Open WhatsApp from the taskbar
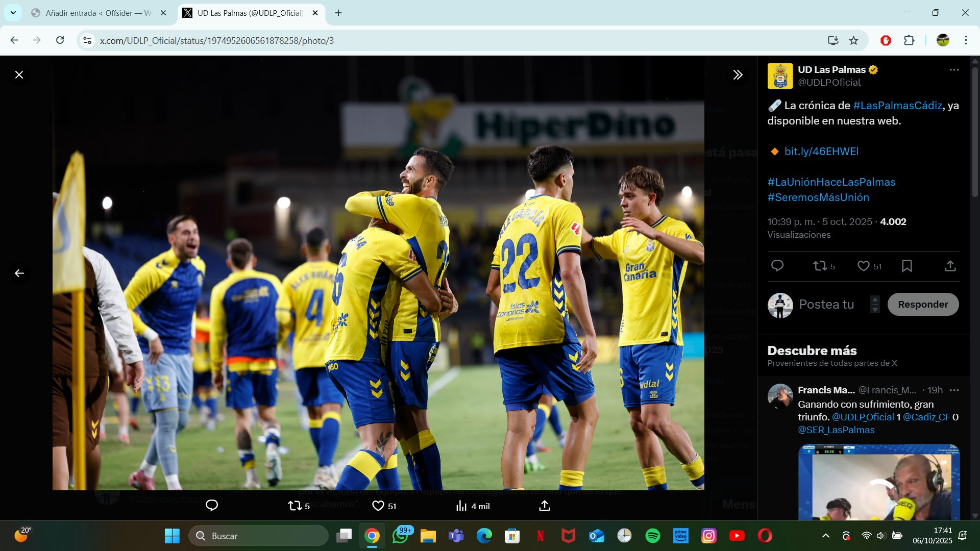The width and height of the screenshot is (980, 551). tap(400, 536)
